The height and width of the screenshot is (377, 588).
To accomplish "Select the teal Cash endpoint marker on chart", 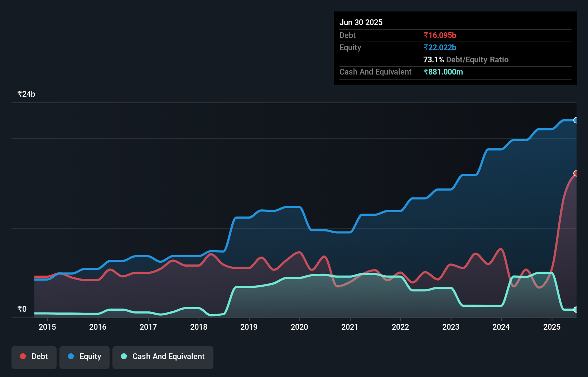I will coord(576,310).
